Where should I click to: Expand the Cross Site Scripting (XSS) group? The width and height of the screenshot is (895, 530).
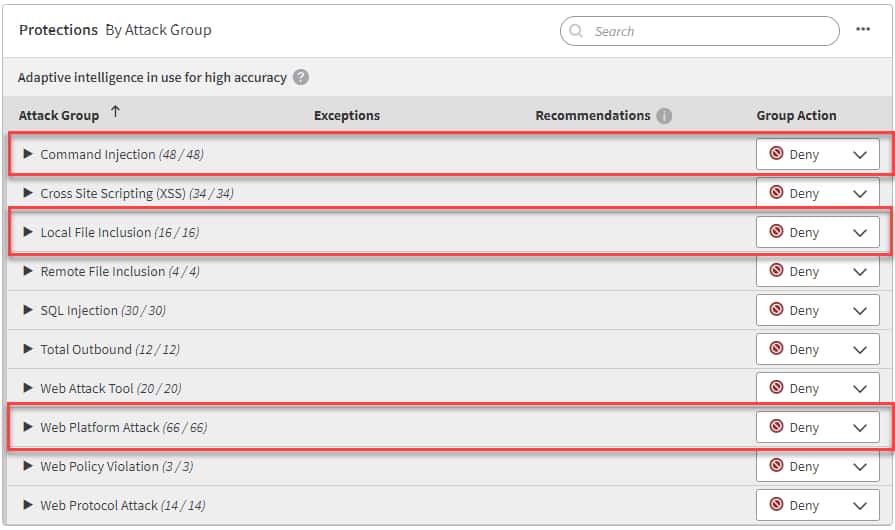tap(28, 193)
